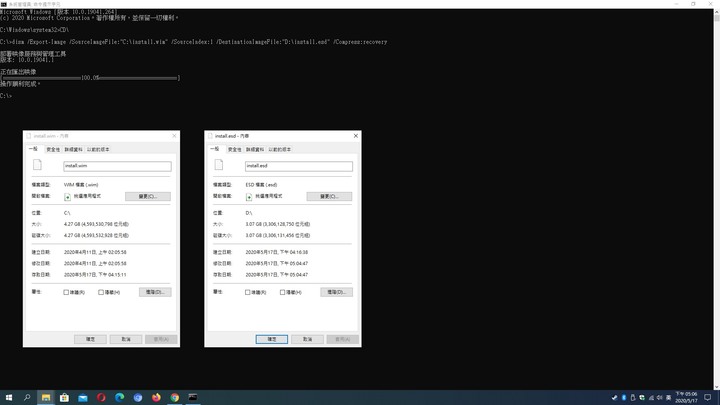Click 100.0% progress text in console
This screenshot has width=720, height=405.
90,78
